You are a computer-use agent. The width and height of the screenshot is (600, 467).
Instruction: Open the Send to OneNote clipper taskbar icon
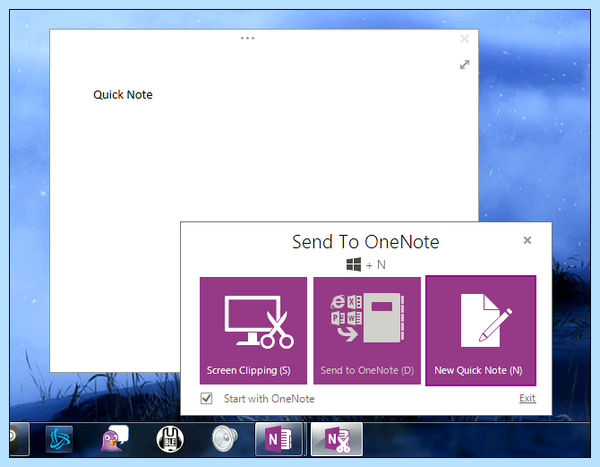(x=337, y=439)
